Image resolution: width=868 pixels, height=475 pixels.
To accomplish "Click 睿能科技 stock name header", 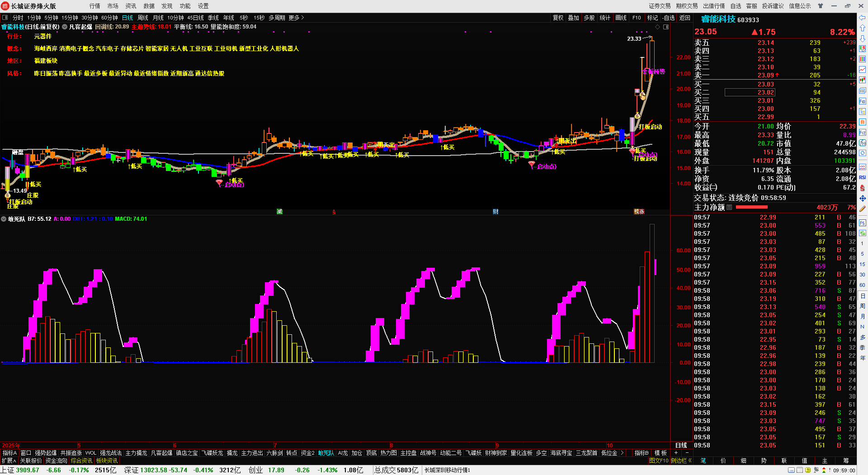I will pos(718,19).
